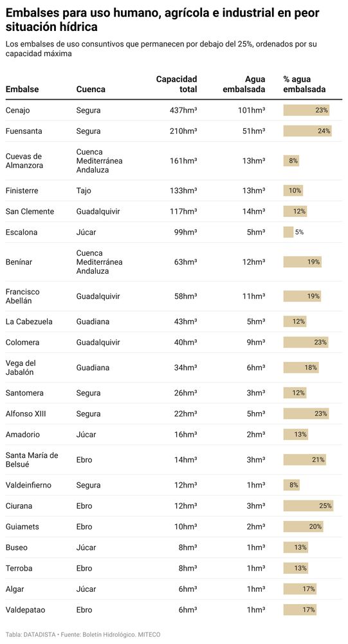
Task: Select the Finisterre reservoir name
Action: click(22, 191)
